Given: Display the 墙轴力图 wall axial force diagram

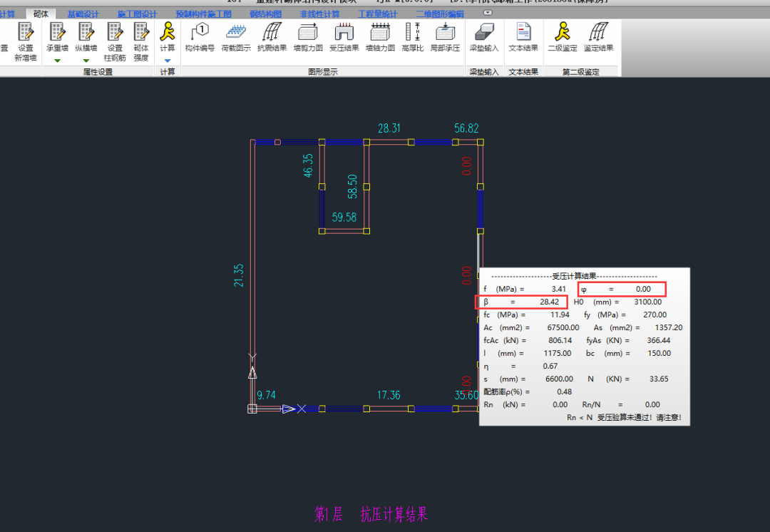Looking at the screenshot, I should [381, 32].
